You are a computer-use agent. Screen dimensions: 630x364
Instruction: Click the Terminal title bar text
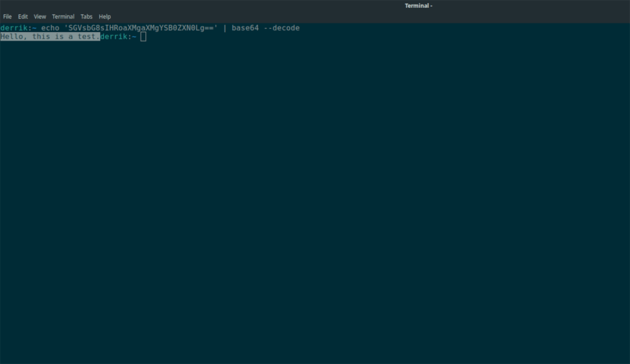(418, 6)
